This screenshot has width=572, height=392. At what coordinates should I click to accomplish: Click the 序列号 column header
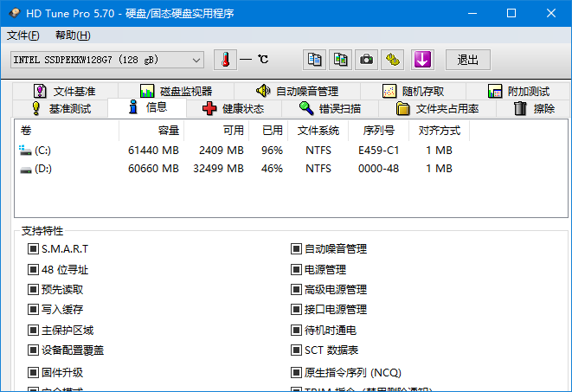[379, 131]
